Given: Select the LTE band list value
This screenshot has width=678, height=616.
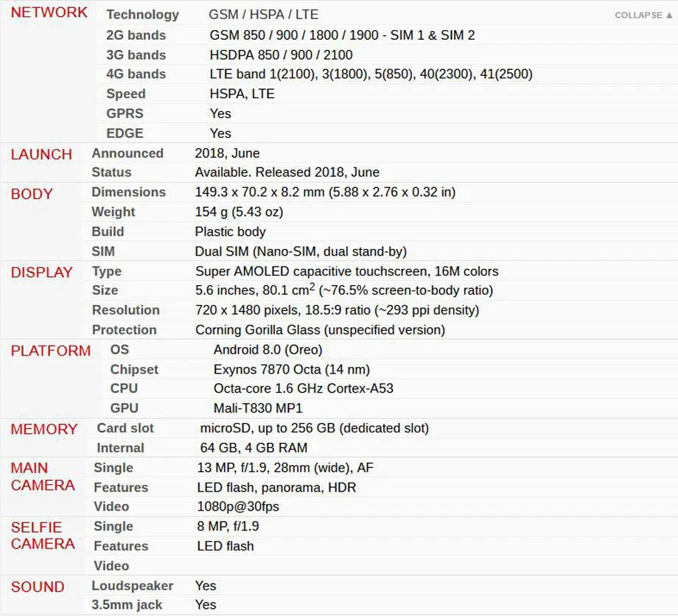Looking at the screenshot, I should coord(371,74).
